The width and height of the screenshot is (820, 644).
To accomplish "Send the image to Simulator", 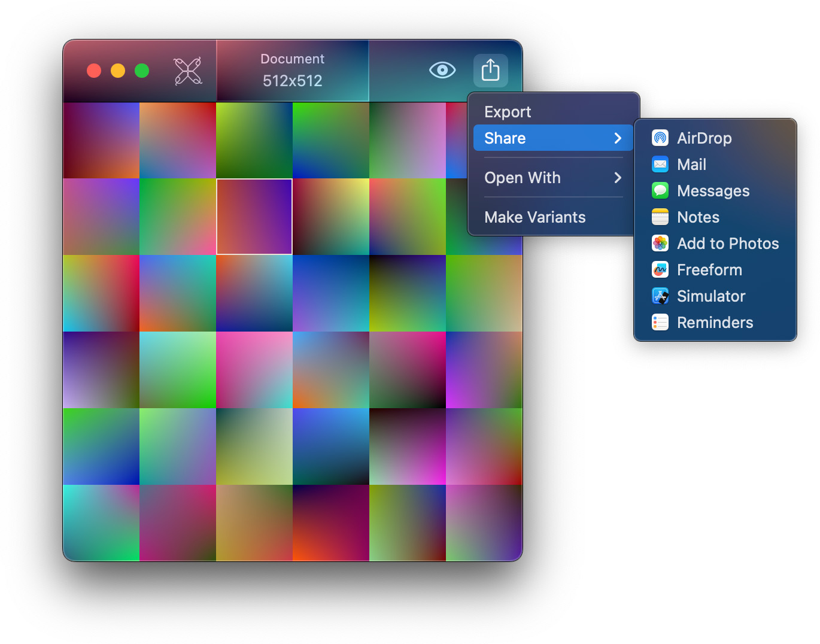I will (x=710, y=296).
